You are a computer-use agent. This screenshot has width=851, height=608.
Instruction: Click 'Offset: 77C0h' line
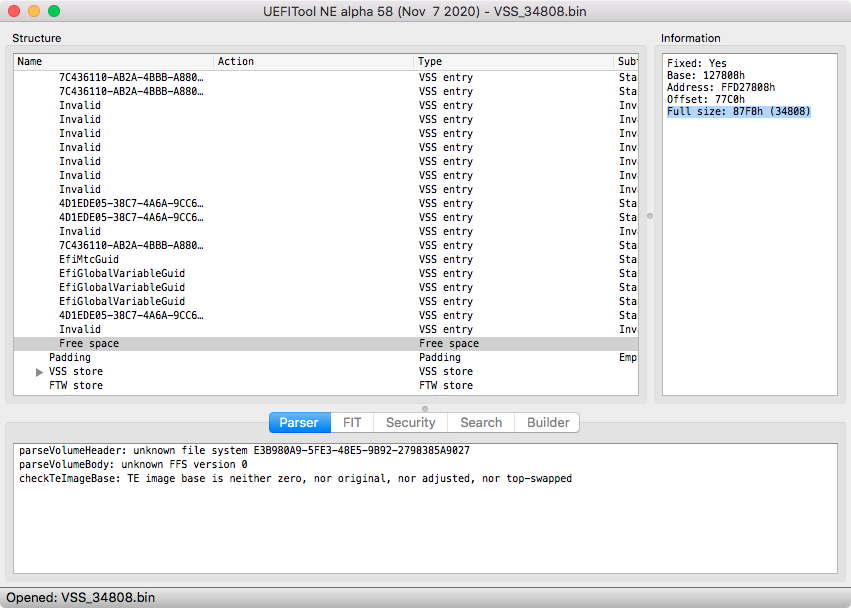tap(706, 99)
